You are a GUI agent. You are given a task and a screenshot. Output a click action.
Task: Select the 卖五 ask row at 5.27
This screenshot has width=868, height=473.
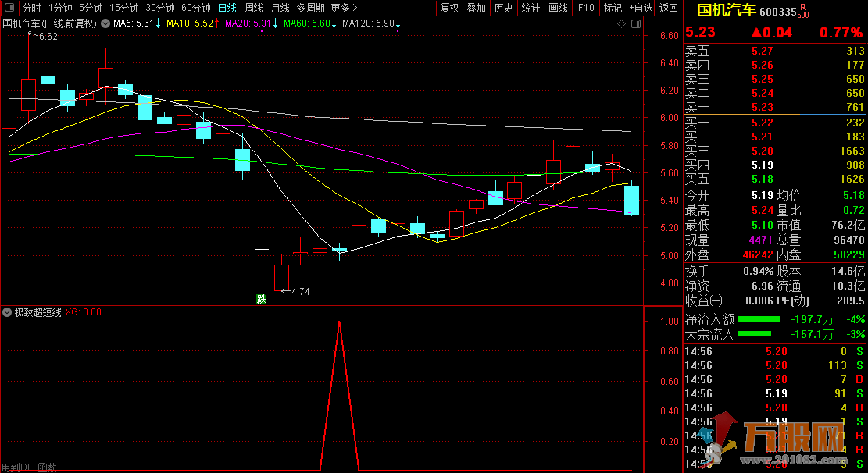(775, 51)
